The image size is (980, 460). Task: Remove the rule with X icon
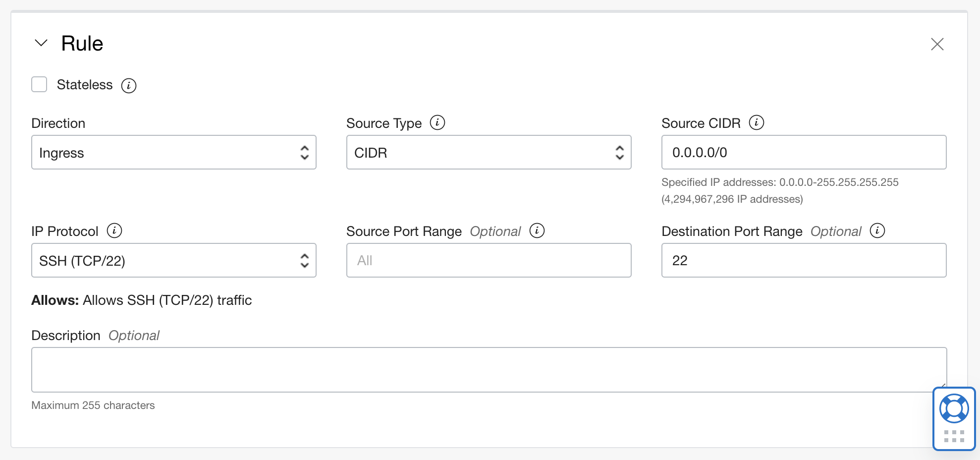click(937, 44)
